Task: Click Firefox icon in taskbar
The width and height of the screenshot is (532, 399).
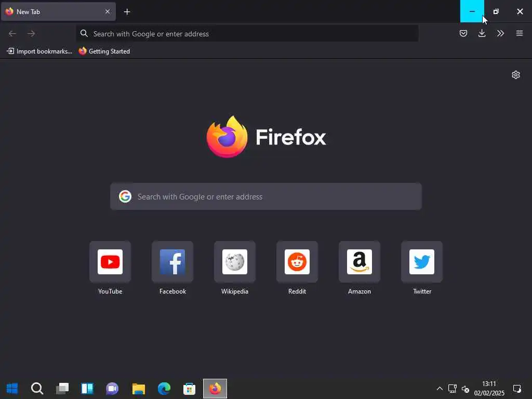Action: point(215,389)
